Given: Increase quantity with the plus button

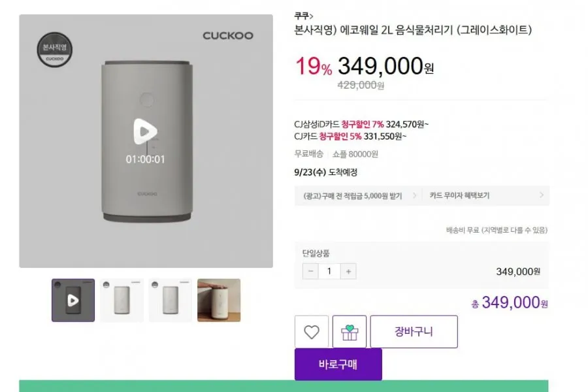Looking at the screenshot, I should [348, 271].
